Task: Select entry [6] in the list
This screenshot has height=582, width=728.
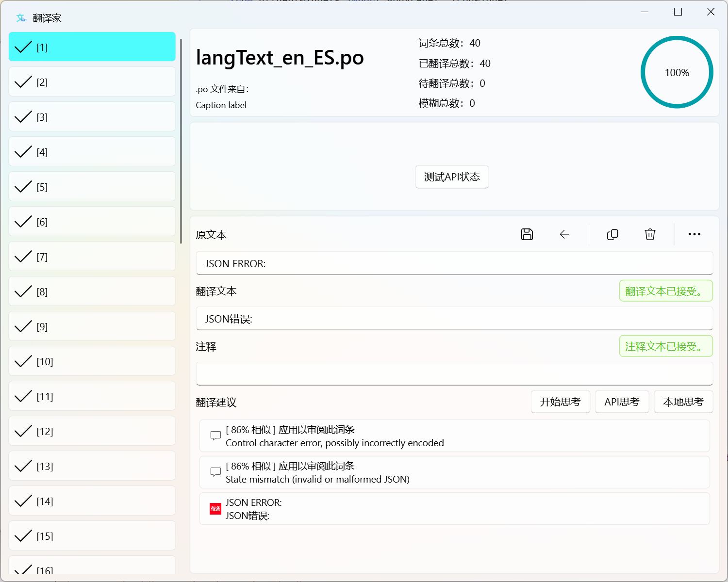Action: point(92,222)
